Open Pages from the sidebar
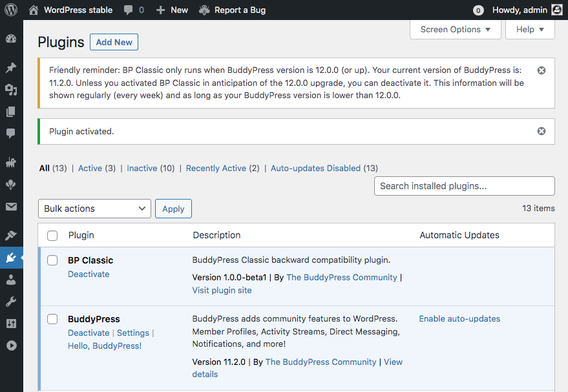This screenshot has height=392, width=568. click(x=11, y=112)
